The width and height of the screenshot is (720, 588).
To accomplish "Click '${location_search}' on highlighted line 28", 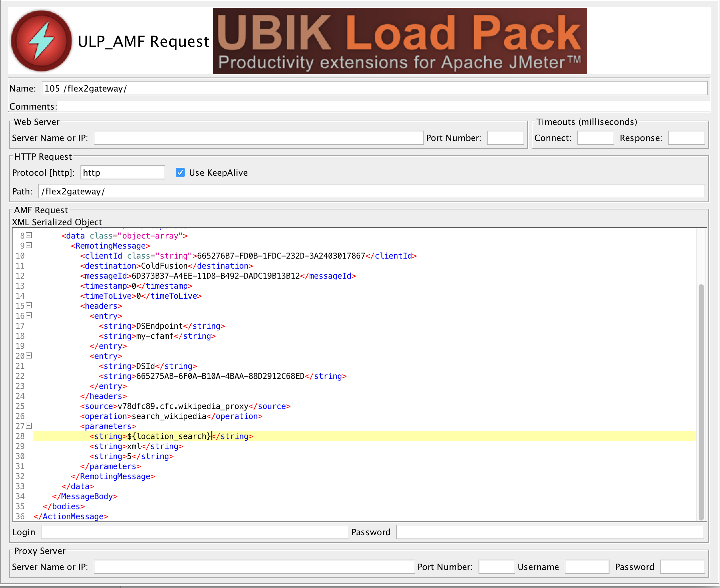I will [x=169, y=436].
